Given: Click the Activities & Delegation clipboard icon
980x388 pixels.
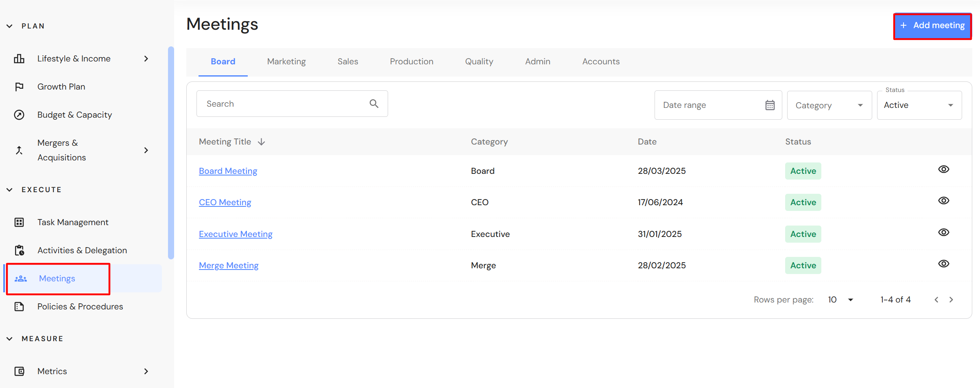Looking at the screenshot, I should point(19,250).
